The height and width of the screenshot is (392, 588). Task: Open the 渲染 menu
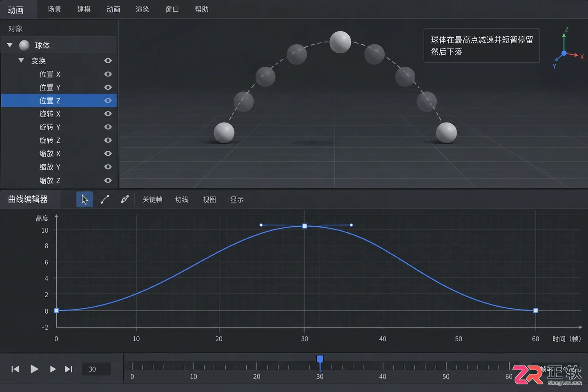click(x=143, y=9)
